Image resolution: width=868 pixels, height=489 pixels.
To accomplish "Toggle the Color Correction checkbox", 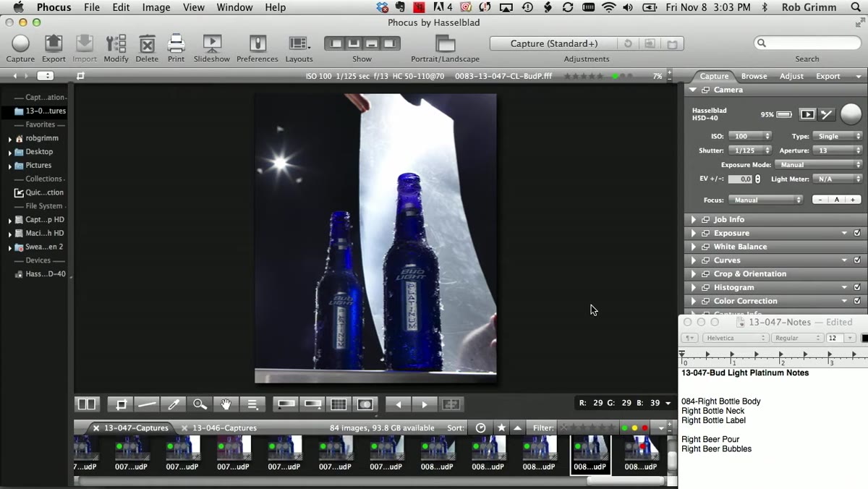I will pos(857,301).
